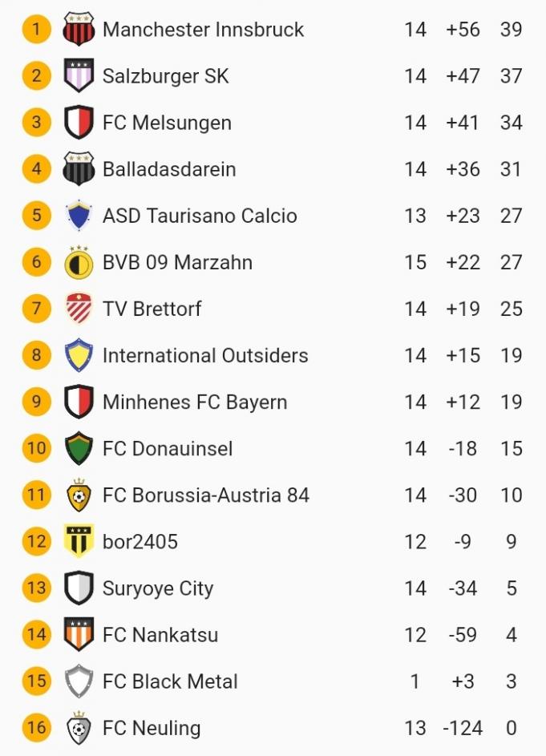The image size is (546, 756).
Task: Click FC Neuling's -124 goal difference
Action: tap(463, 728)
